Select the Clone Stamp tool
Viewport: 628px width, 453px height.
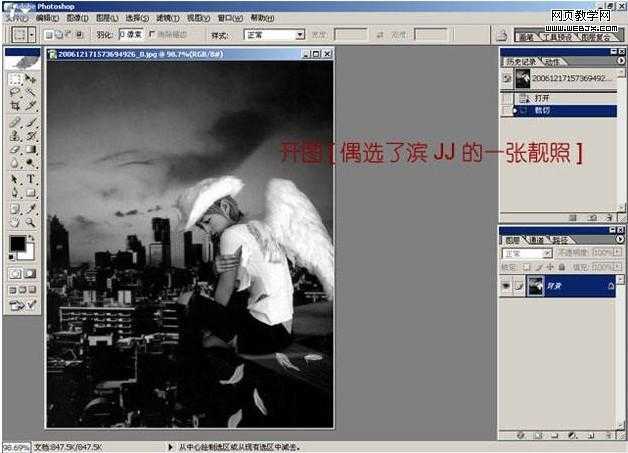[x=15, y=136]
